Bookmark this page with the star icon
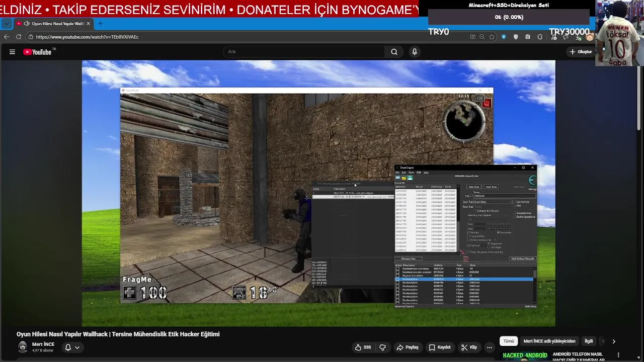 pyautogui.click(x=492, y=37)
